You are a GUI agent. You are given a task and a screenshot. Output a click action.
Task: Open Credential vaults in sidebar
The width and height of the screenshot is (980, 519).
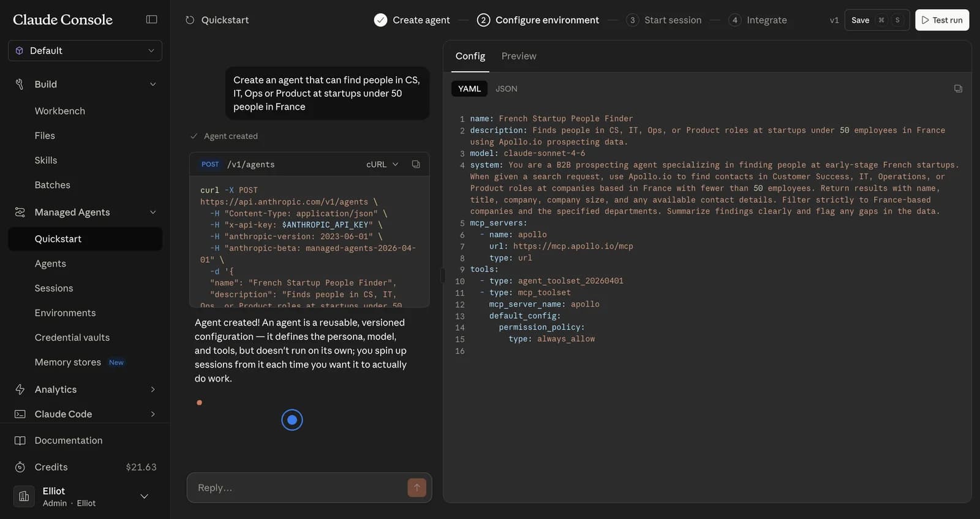72,338
